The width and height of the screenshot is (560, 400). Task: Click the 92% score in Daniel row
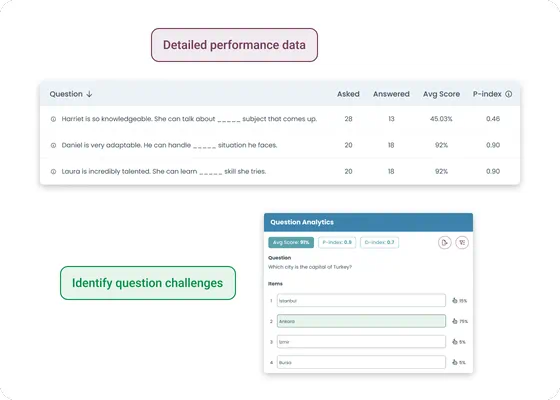pyautogui.click(x=441, y=145)
